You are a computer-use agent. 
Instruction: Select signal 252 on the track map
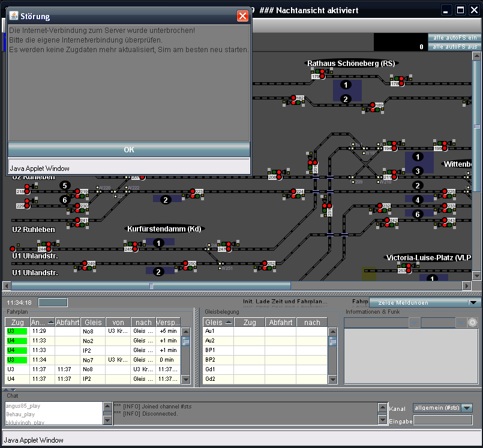click(265, 266)
